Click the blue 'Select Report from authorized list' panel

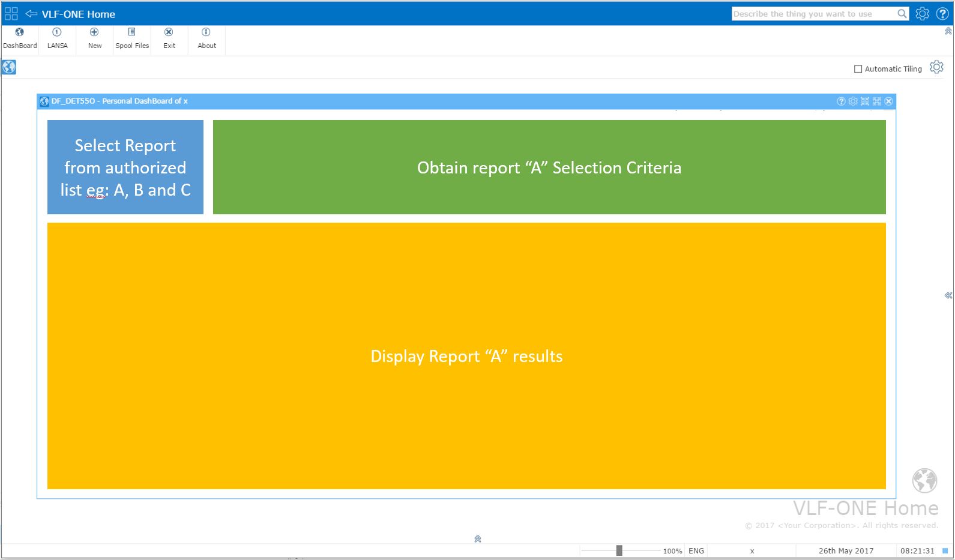[125, 167]
